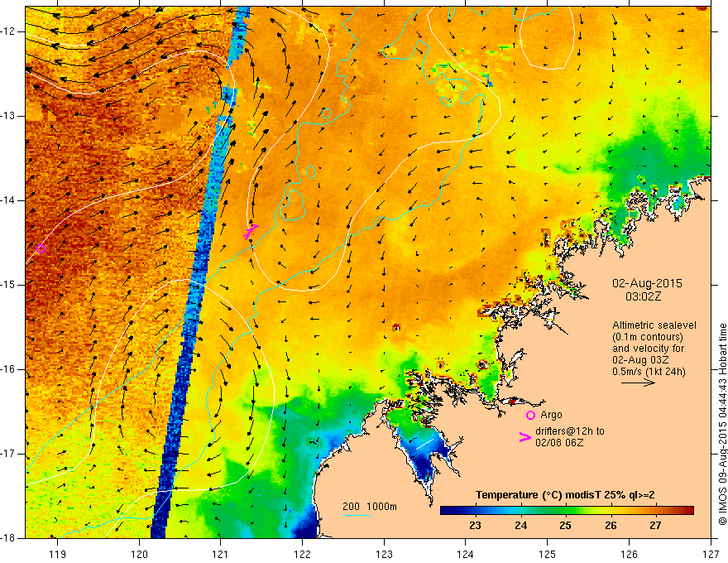Click the 0.5m/s velocity scale arrow
Screen dimensions: 728x563
[638, 383]
